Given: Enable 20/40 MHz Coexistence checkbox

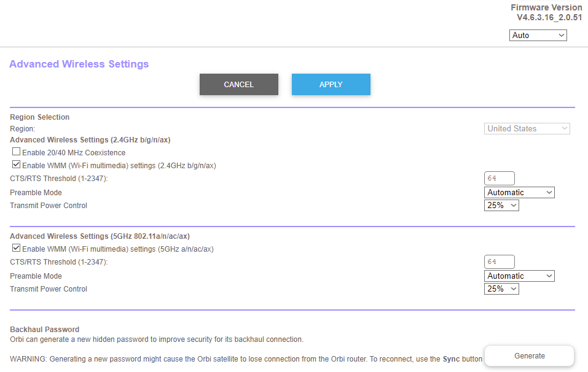Looking at the screenshot, I should click(x=17, y=152).
